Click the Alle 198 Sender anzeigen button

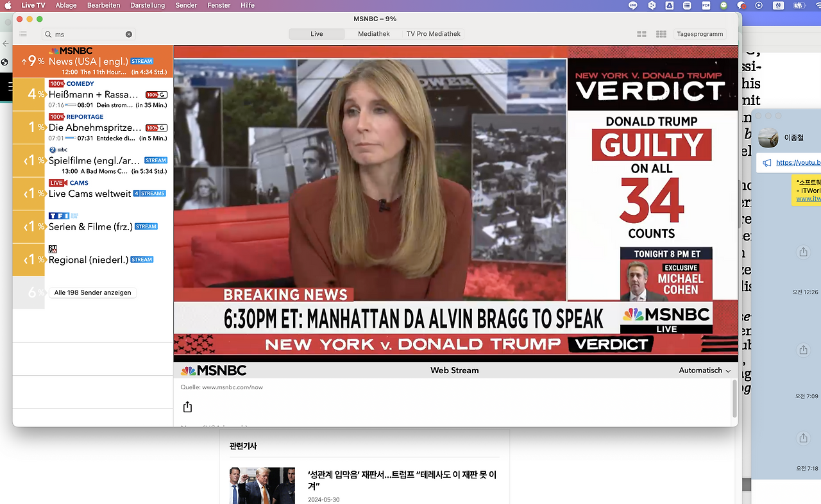coord(92,292)
